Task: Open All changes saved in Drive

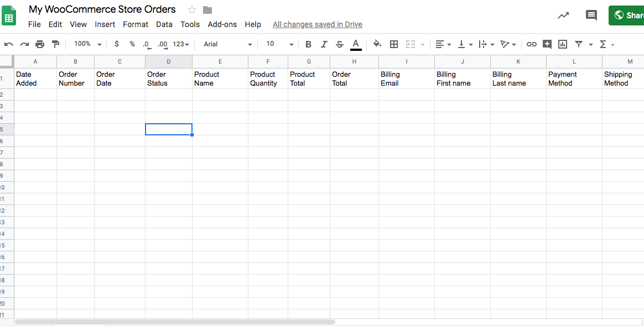Action: click(x=317, y=24)
